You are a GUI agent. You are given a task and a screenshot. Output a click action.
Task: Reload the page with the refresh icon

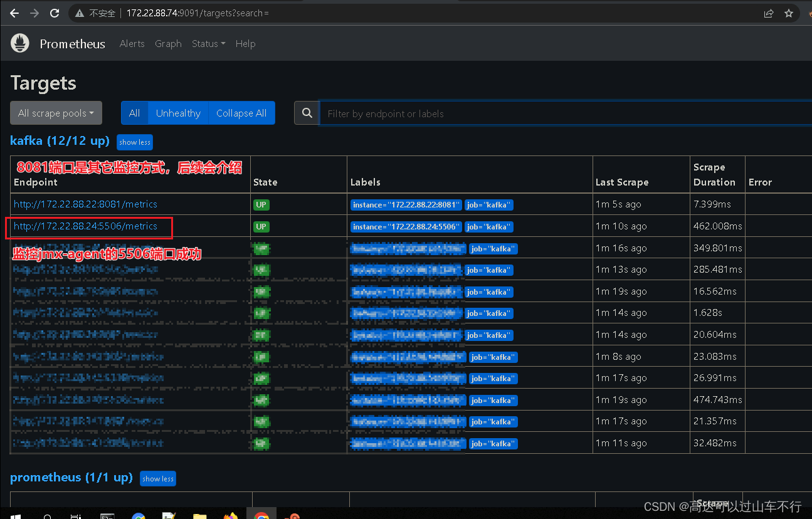pos(55,13)
